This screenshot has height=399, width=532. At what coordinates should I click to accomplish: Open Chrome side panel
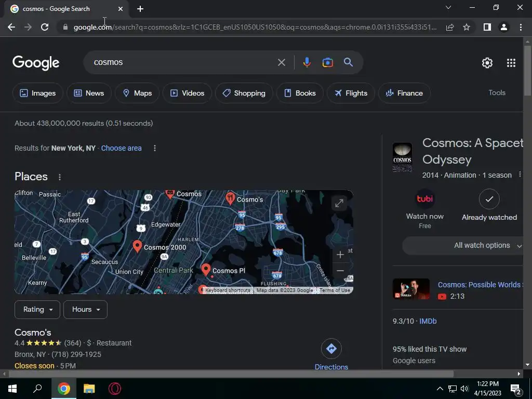487,27
